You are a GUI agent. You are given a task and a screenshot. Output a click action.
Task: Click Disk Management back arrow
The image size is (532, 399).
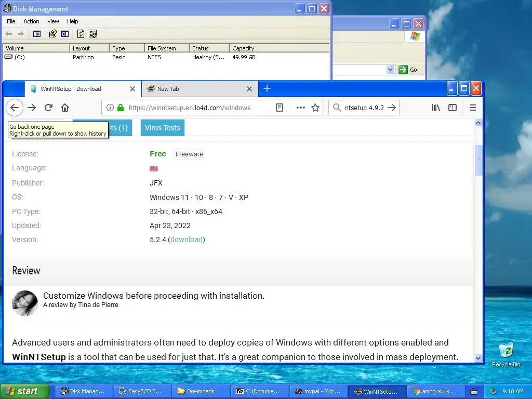pyautogui.click(x=9, y=34)
